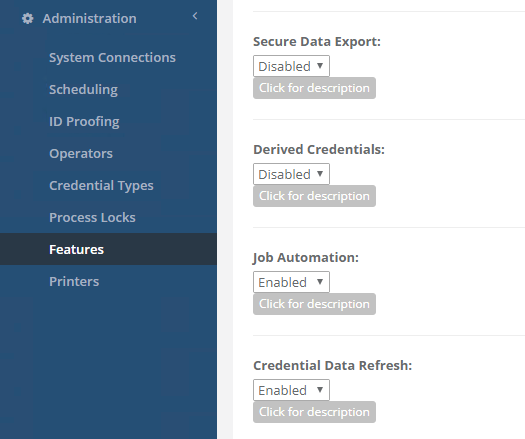525x439 pixels.
Task: Show description for Secure Data Export
Action: pos(314,88)
